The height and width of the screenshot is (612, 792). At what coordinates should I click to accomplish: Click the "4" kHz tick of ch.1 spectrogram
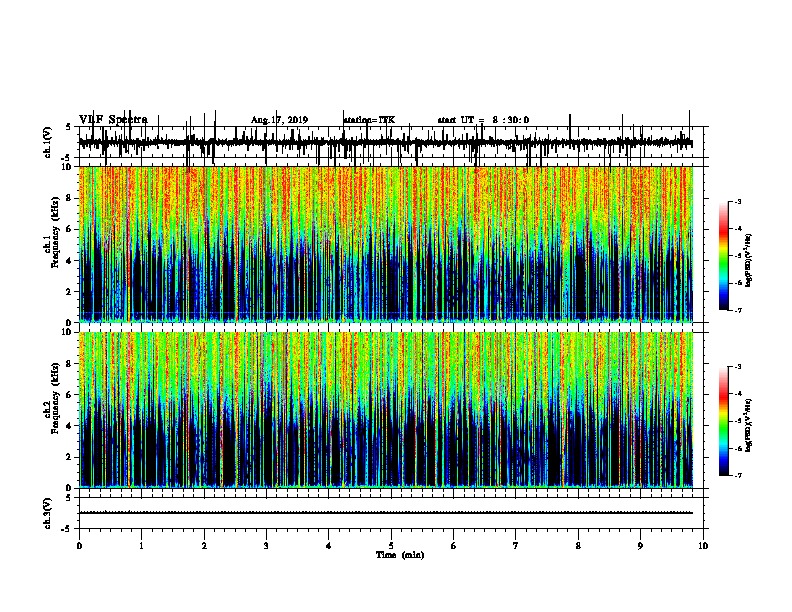point(69,261)
